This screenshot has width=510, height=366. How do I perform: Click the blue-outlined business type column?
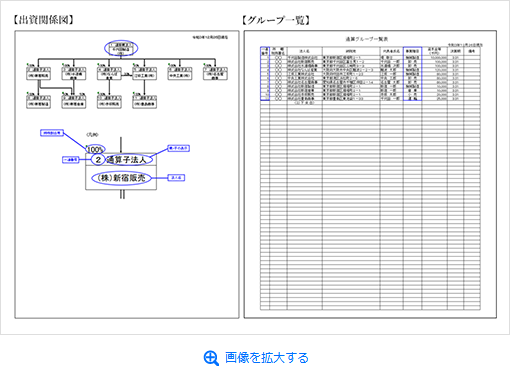click(412, 74)
